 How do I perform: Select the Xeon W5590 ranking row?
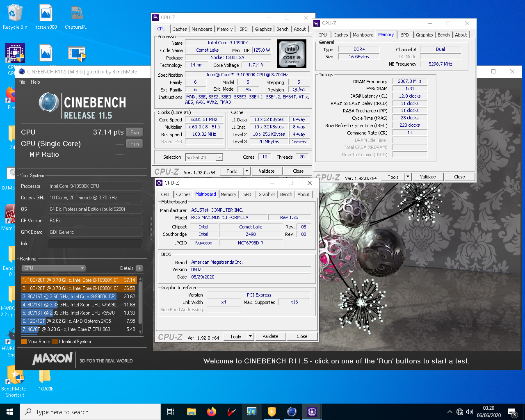79,305
